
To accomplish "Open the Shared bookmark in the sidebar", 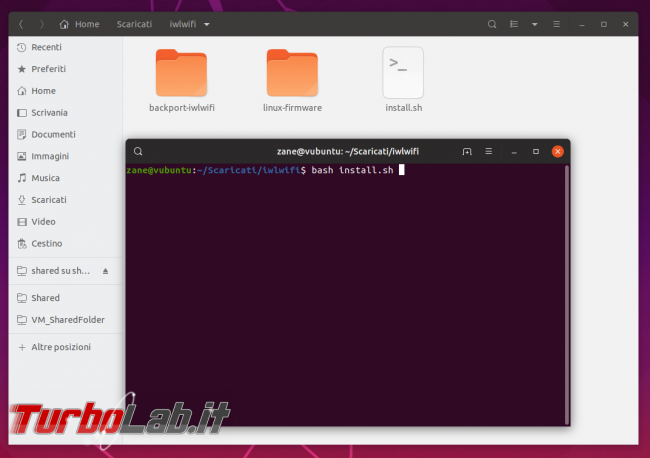I will pos(65,298).
